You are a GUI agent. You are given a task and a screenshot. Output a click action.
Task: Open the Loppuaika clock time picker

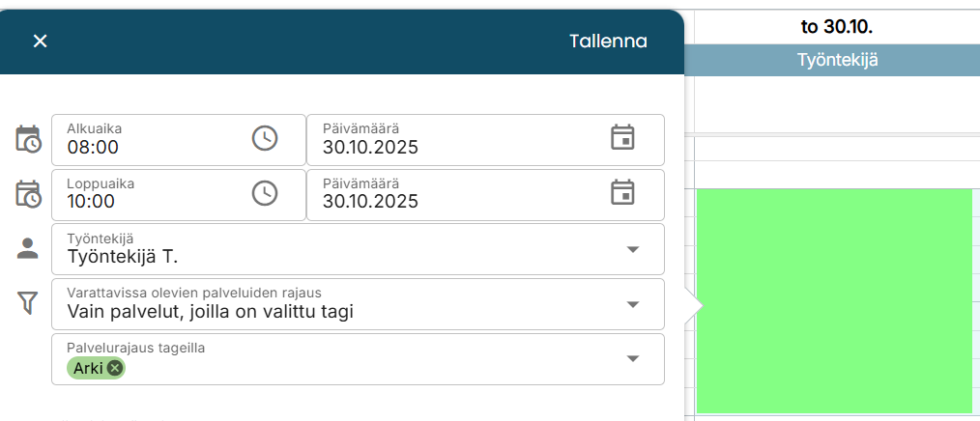[x=264, y=193]
